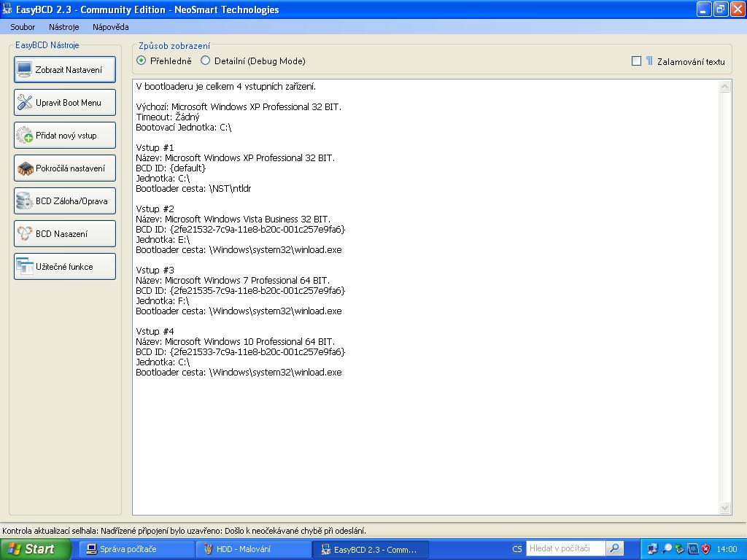Click the safely remove hardware tray icon
This screenshot has height=560, width=747.
(x=679, y=549)
